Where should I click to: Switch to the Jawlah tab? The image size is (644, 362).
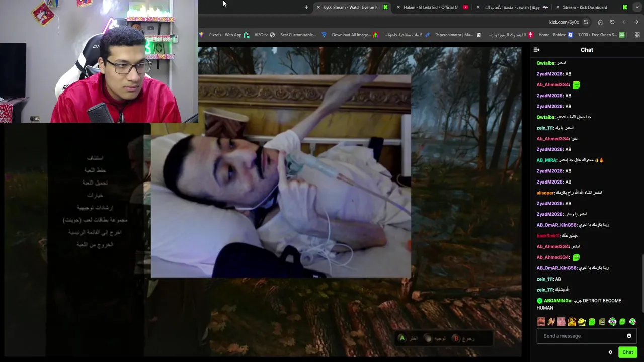tap(513, 7)
